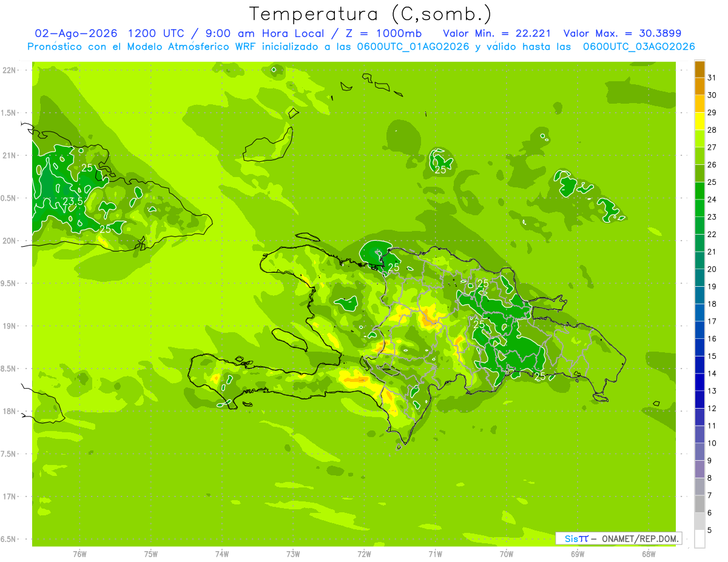Screen dimensions: 728x562
Task: Click the gray legend swatch between 6 and 7
Action: tap(699, 504)
